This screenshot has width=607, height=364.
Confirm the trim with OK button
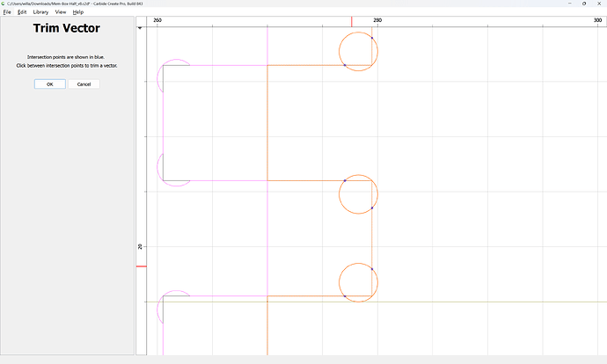[x=50, y=84]
